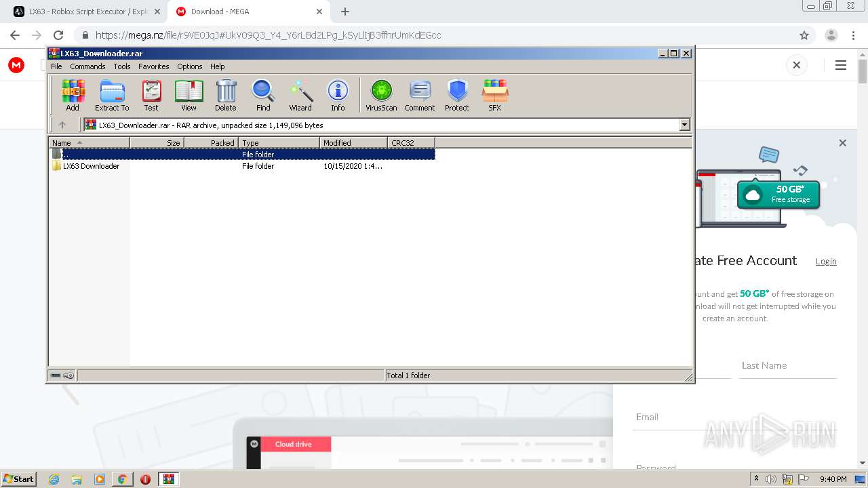868x488 pixels.
Task: Open a new browser tab
Action: pyautogui.click(x=345, y=12)
